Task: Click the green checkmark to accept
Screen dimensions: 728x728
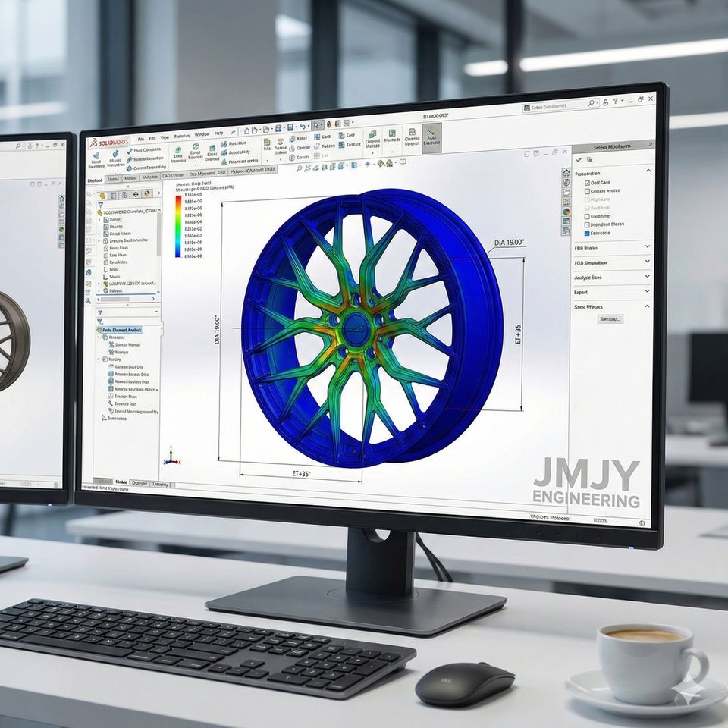Action: coord(579,160)
